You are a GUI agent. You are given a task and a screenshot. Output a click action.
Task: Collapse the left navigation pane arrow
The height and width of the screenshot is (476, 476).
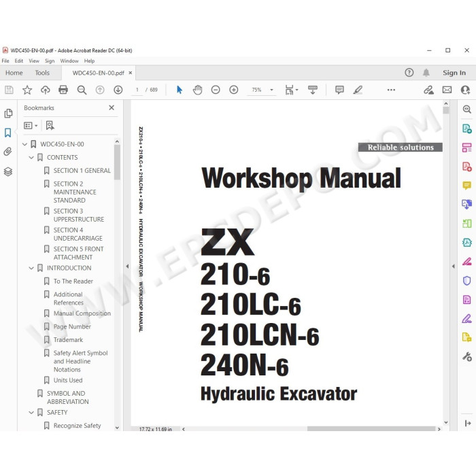pyautogui.click(x=127, y=267)
